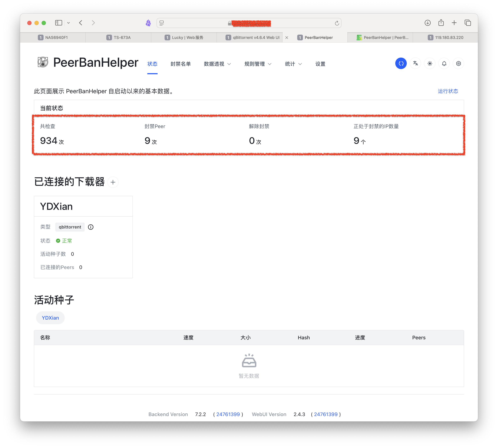Open a new tab with plus icon

pyautogui.click(x=454, y=23)
